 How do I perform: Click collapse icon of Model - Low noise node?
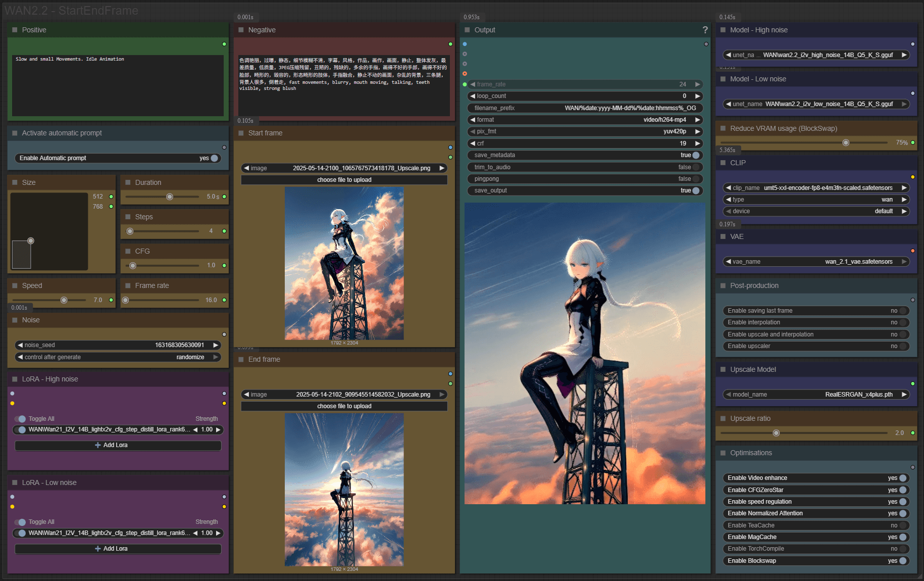coord(723,79)
